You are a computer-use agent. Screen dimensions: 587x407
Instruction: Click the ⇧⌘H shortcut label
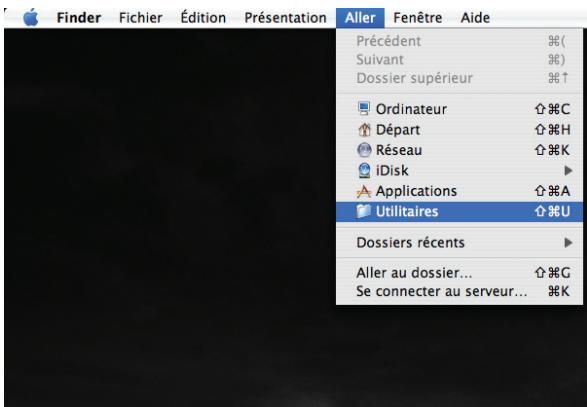(553, 130)
